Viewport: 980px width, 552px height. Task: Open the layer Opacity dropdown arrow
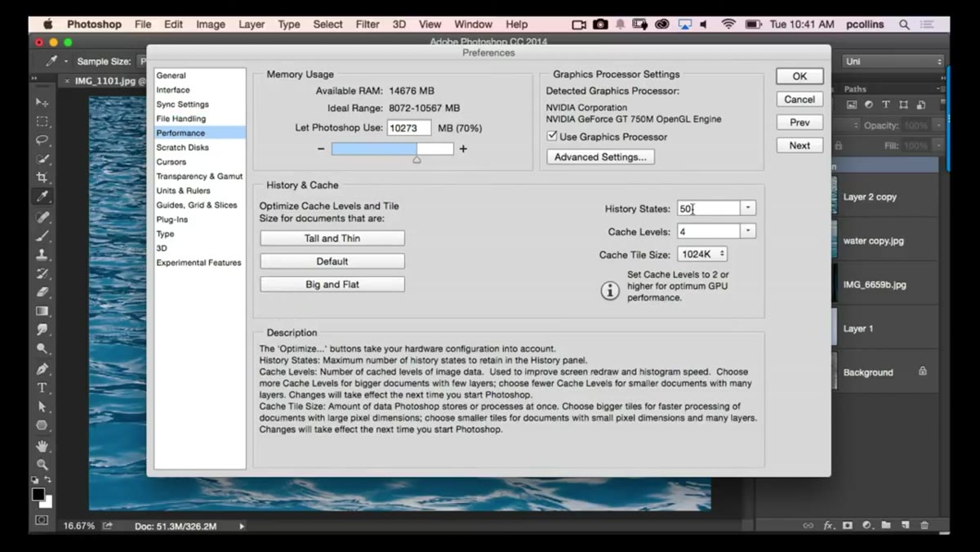point(938,126)
